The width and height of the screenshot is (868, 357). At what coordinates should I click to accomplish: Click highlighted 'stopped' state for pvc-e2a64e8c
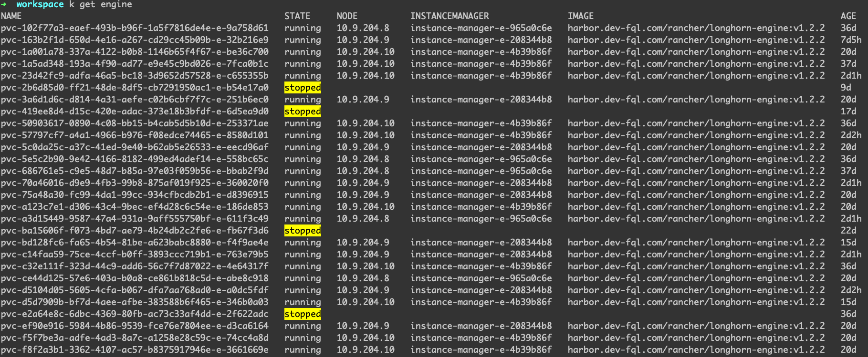[303, 314]
